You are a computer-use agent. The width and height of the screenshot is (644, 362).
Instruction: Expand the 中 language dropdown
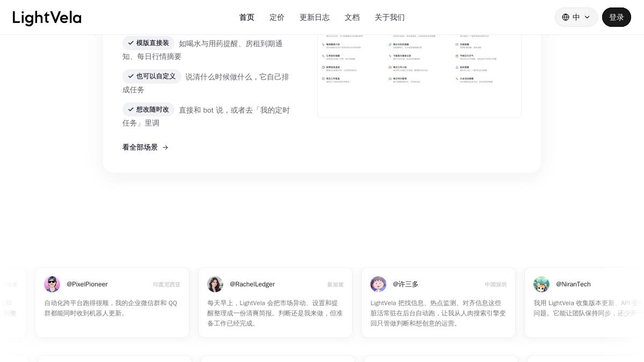click(x=576, y=17)
